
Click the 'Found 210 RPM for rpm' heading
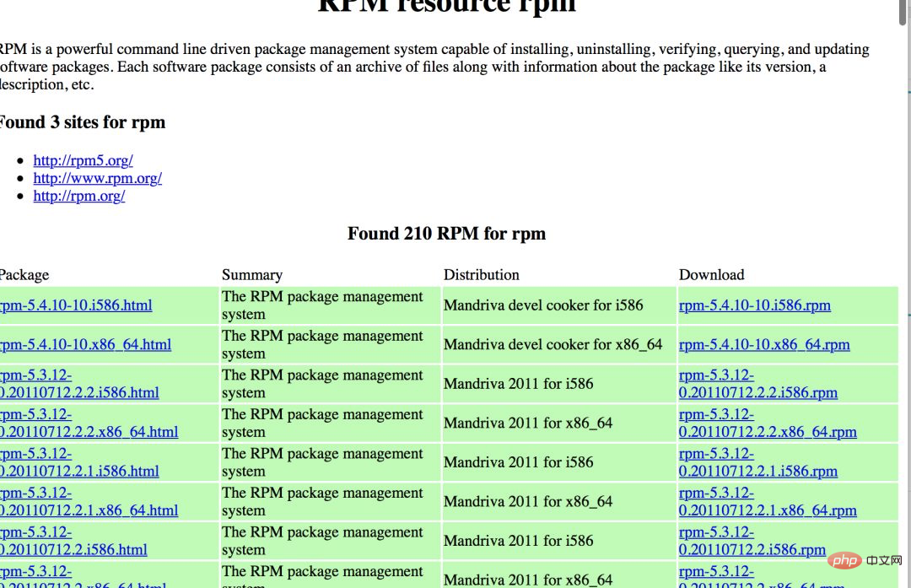[x=446, y=234]
